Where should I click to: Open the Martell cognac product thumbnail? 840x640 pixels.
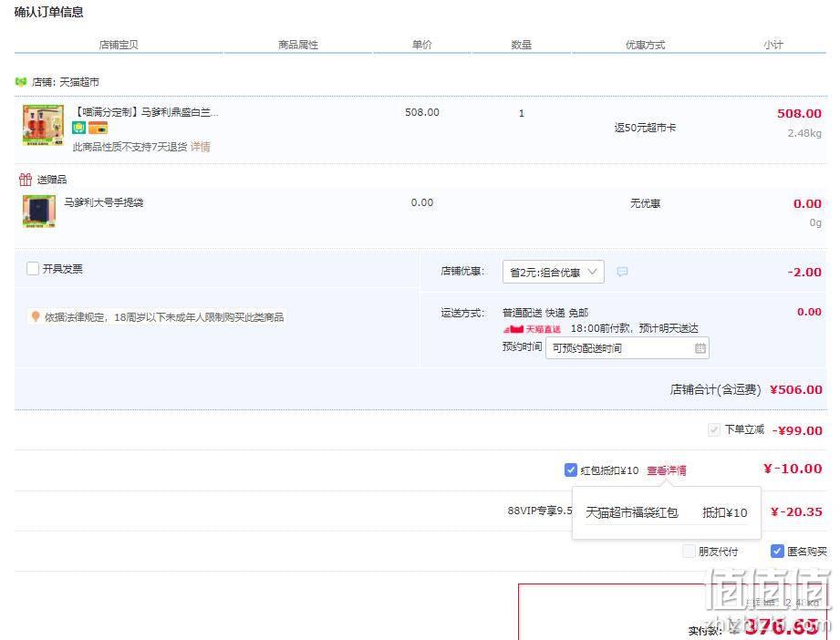coord(43,125)
